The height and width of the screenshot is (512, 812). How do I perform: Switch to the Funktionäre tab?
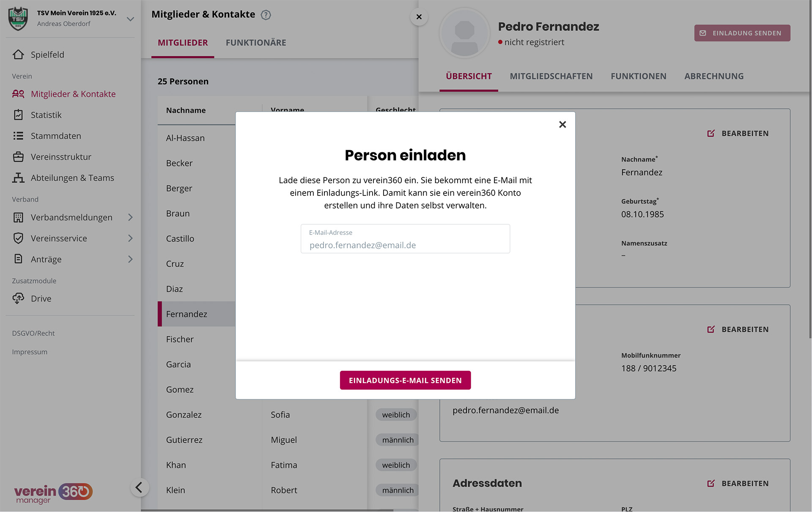[x=256, y=43]
